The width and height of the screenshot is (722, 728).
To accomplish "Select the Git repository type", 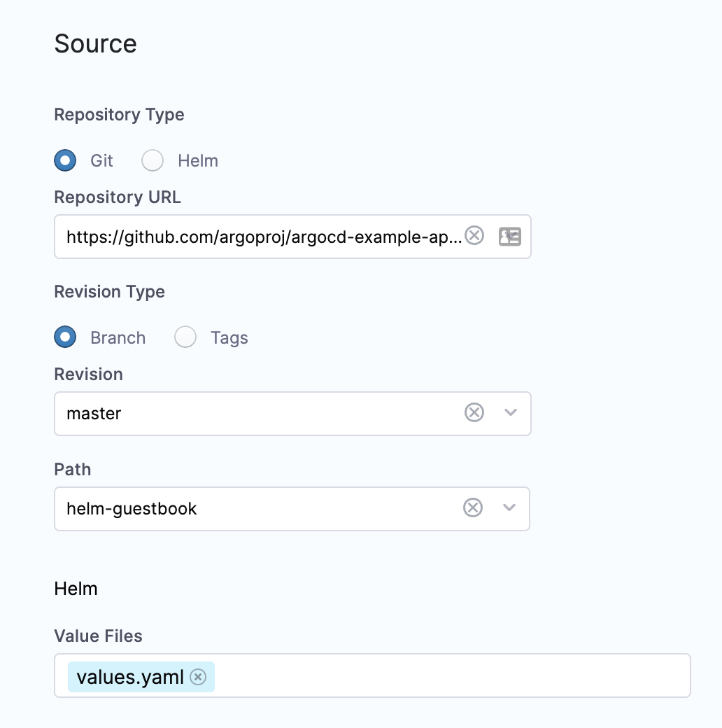I will (64, 160).
